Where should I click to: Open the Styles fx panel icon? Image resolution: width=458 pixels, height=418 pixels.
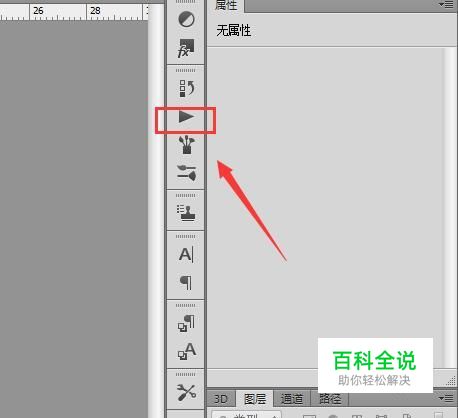point(186,49)
